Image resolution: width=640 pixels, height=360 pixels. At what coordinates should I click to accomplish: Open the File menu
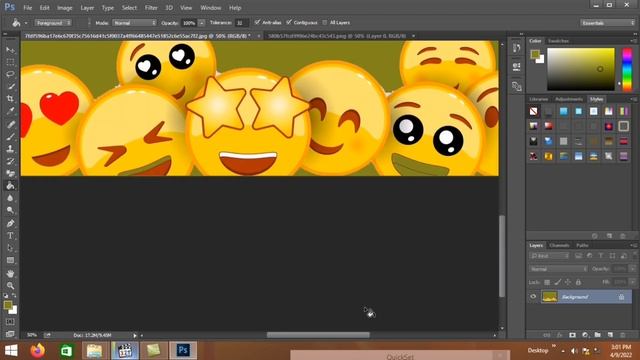(x=28, y=8)
